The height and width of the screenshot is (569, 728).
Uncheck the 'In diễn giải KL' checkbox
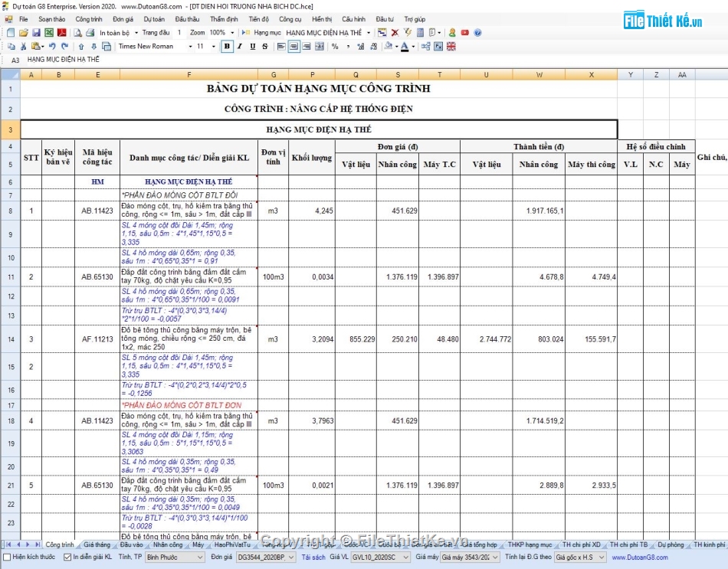(x=67, y=557)
